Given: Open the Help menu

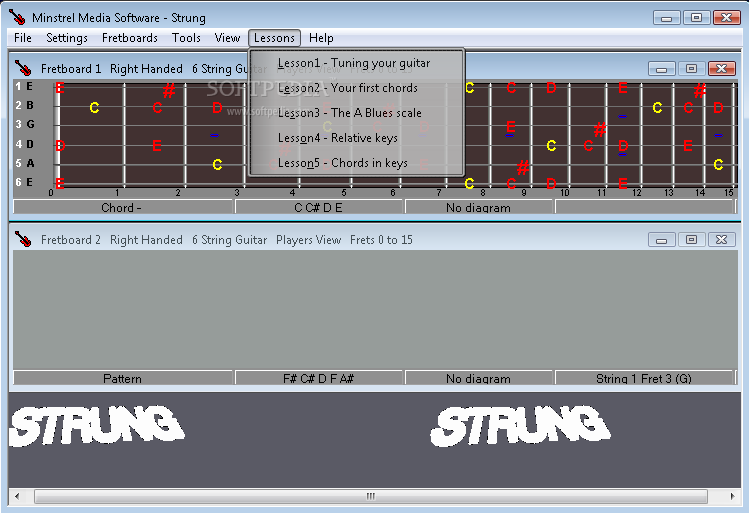Looking at the screenshot, I should pos(321,38).
